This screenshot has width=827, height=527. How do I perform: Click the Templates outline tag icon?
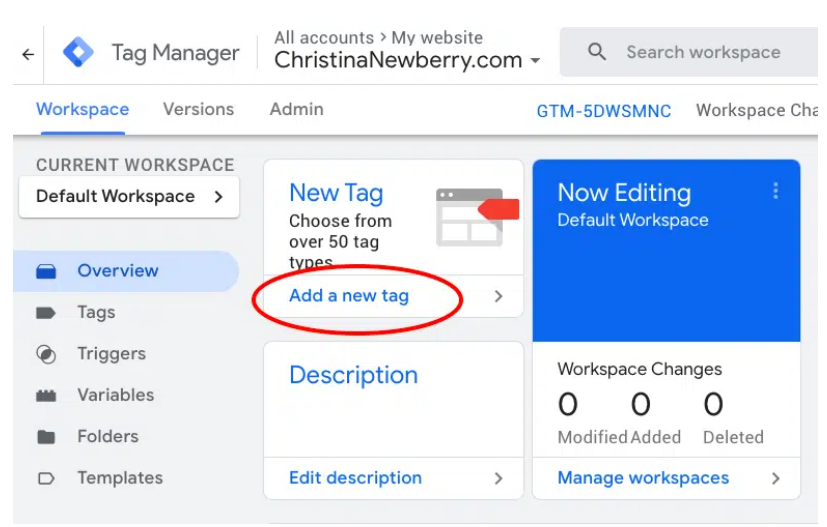(46, 478)
